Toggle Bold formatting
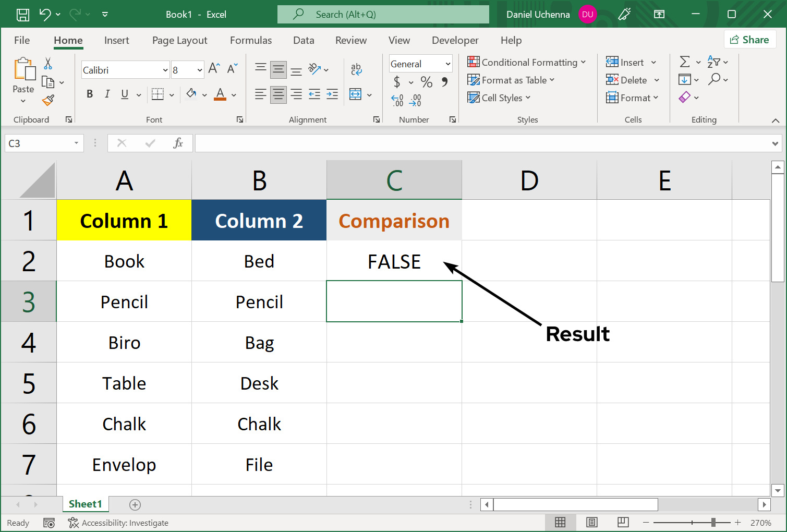The height and width of the screenshot is (532, 787). [90, 94]
